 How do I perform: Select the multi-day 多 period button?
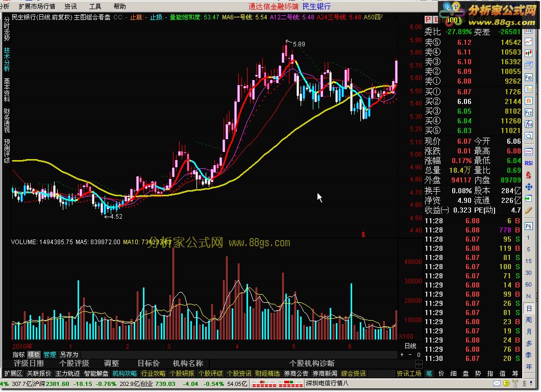click(x=529, y=344)
